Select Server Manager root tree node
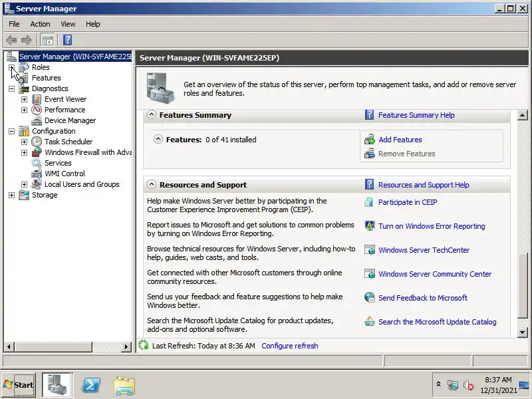 coord(75,57)
